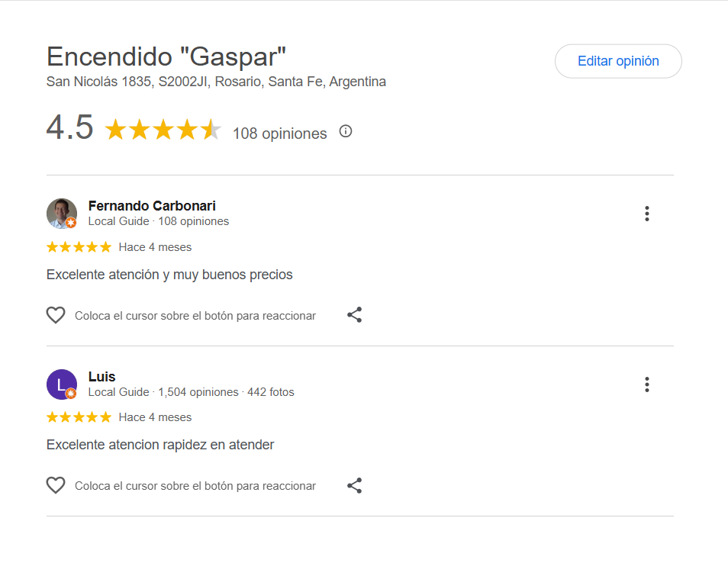Image resolution: width=728 pixels, height=563 pixels.
Task: Click the purple L avatar of Luis
Action: tap(60, 383)
